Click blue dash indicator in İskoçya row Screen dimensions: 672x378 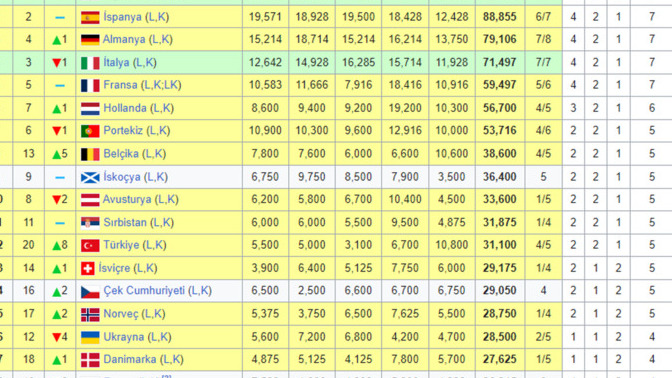pyautogui.click(x=60, y=177)
